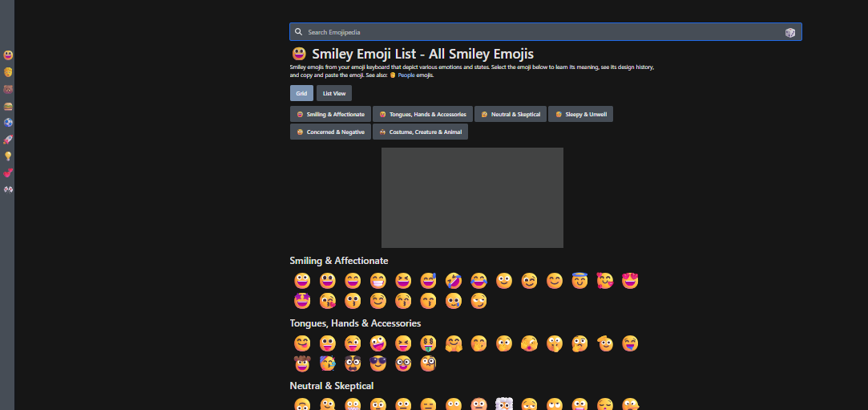Click the Neutral & Skeptical section heading
The width and height of the screenshot is (868, 410).
pos(332,386)
